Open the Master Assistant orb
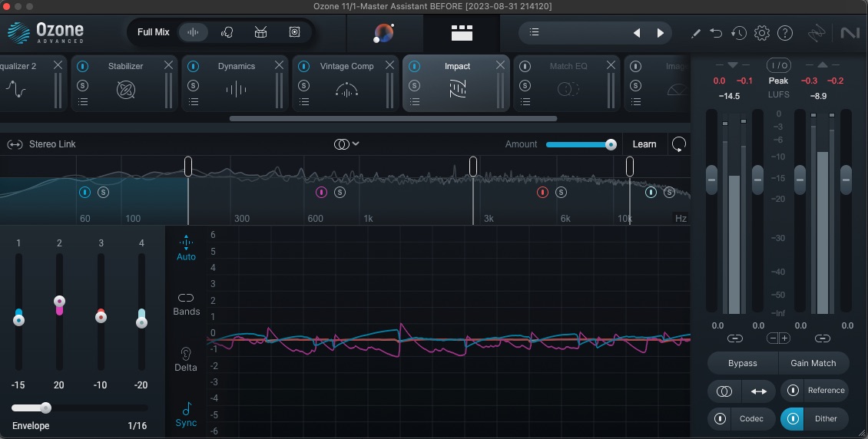 [x=383, y=33]
